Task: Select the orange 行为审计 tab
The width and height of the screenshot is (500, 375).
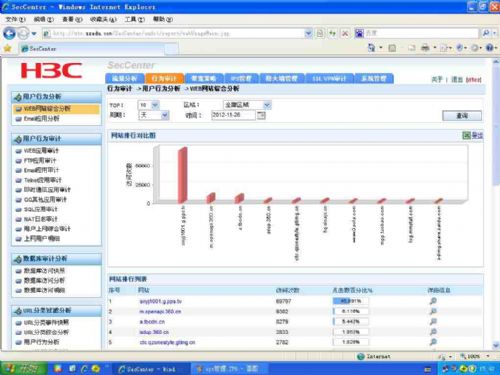Action: point(164,78)
